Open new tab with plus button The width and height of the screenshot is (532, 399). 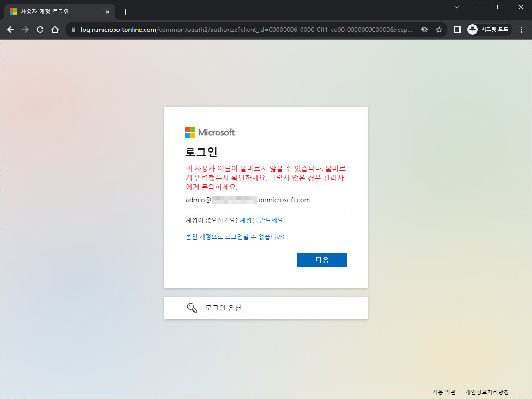point(125,12)
